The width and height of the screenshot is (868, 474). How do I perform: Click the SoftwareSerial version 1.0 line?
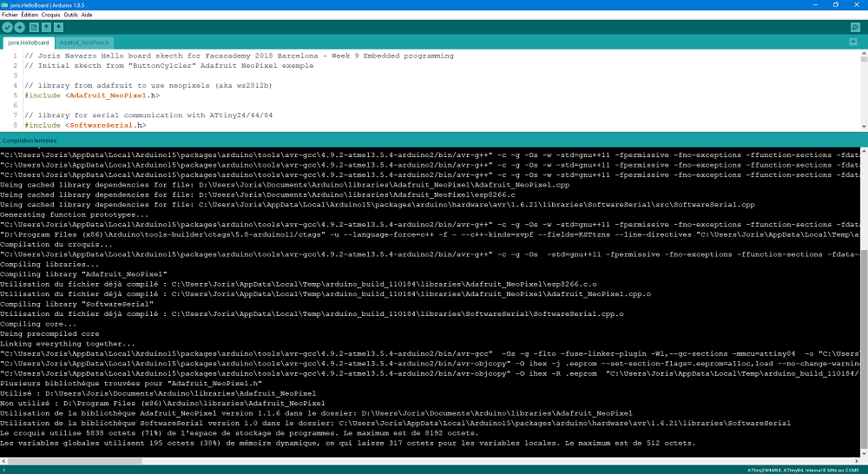395,423
